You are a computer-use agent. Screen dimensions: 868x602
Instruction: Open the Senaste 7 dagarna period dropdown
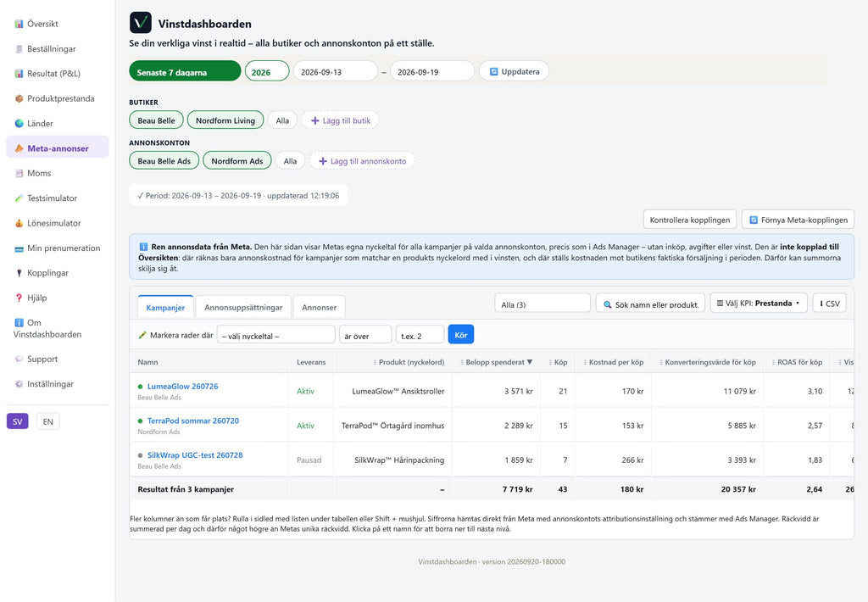[x=185, y=71]
